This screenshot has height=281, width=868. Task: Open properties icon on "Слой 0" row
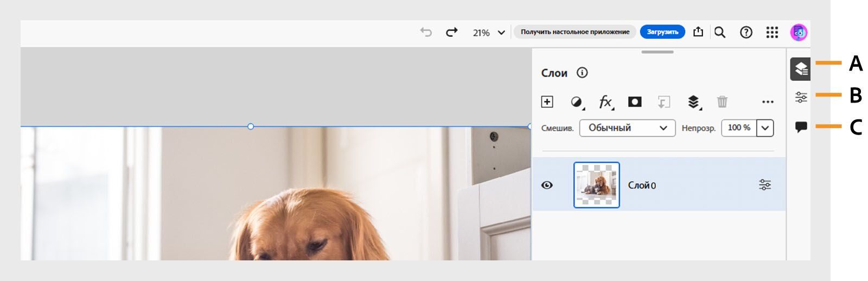coord(765,185)
